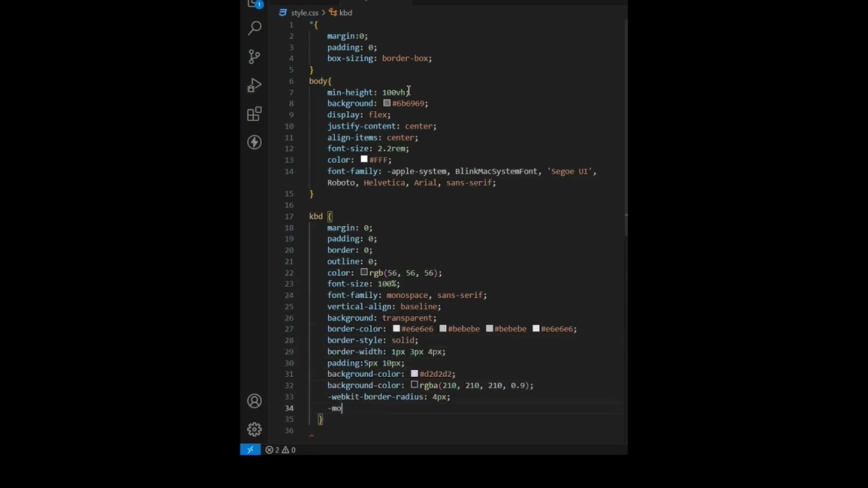Click the editor vertical scrollbar
The height and width of the screenshot is (488, 868).
click(625, 129)
